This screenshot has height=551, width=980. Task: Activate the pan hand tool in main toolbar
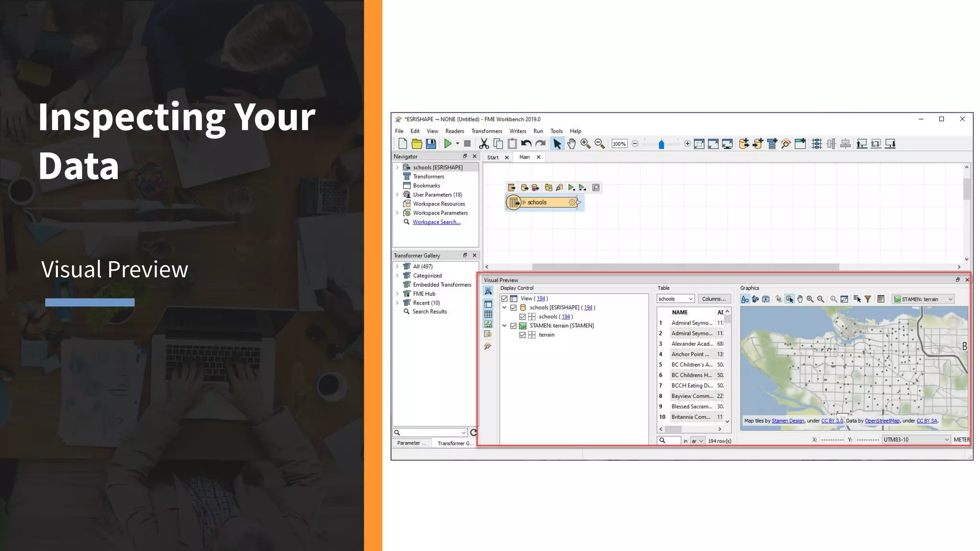tap(571, 144)
